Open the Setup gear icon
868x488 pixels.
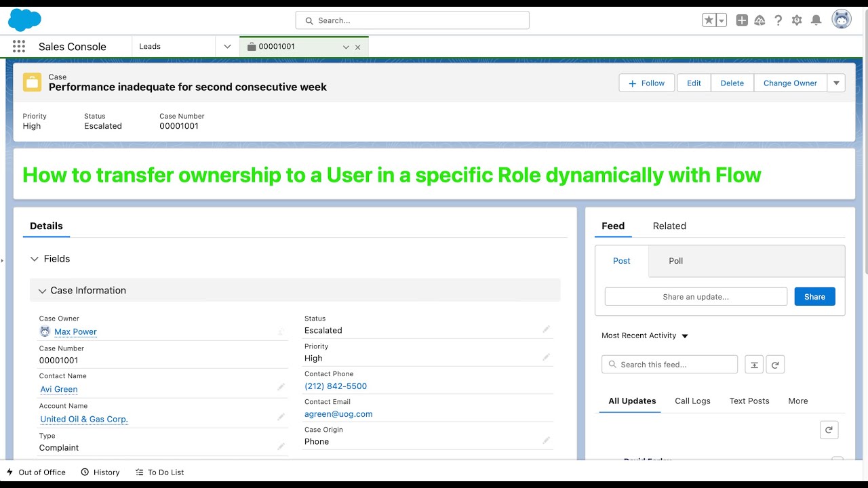click(x=797, y=20)
